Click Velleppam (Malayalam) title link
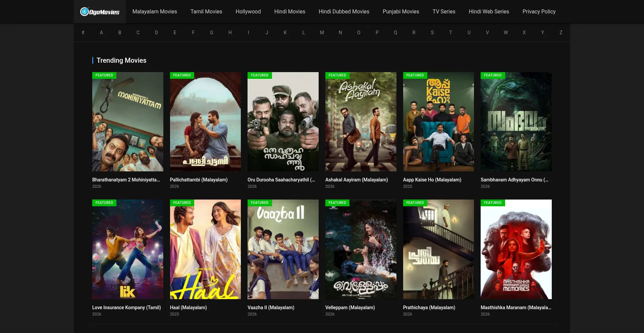 point(350,308)
